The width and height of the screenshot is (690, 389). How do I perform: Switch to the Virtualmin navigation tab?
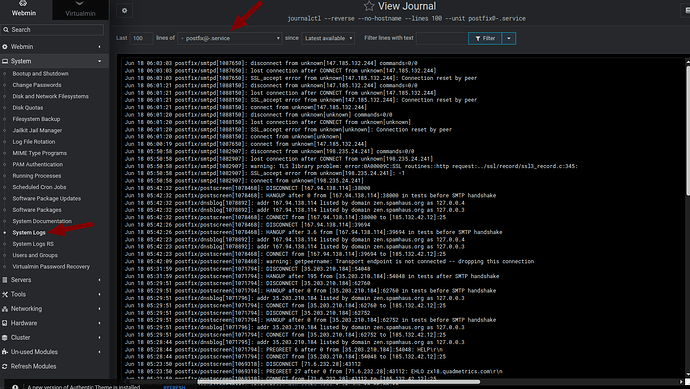pyautogui.click(x=80, y=10)
